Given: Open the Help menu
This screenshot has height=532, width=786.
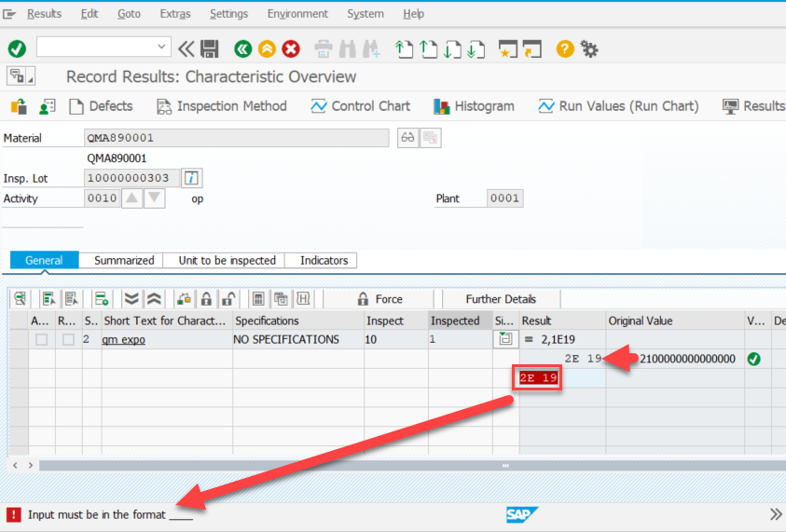Looking at the screenshot, I should (414, 14).
